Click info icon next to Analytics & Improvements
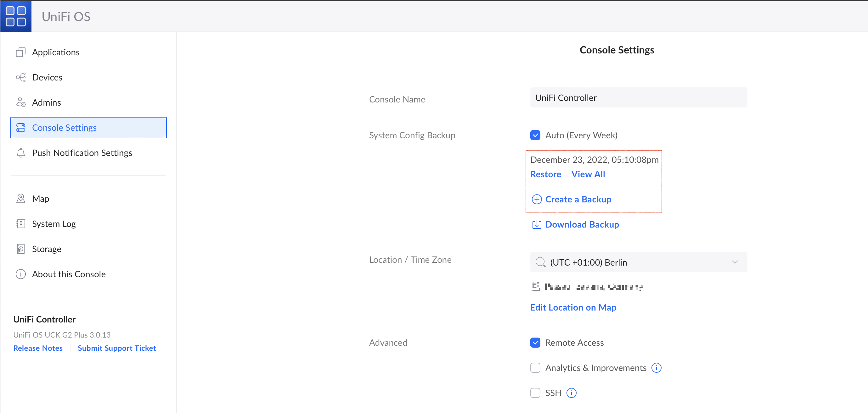This screenshot has height=413, width=868. click(x=657, y=367)
